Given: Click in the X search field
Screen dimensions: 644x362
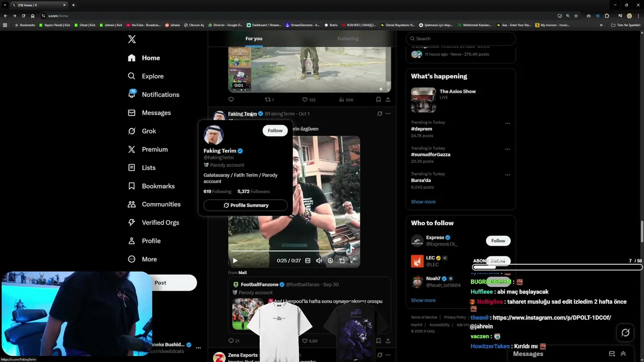Looking at the screenshot, I should click(x=460, y=39).
